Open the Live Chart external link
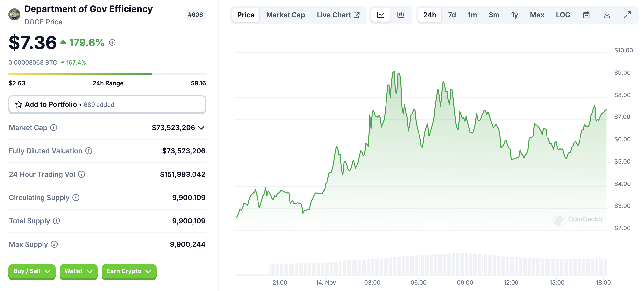Screen dimensions: 644x291 tap(338, 15)
